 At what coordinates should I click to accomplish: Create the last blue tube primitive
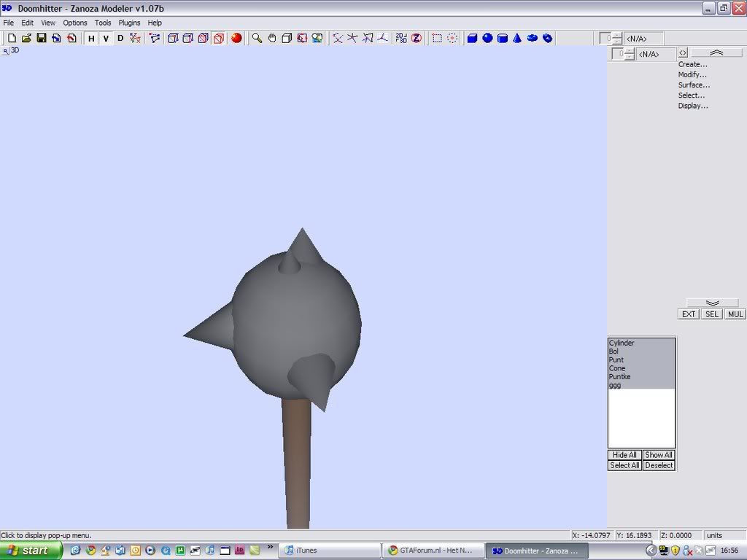548,38
